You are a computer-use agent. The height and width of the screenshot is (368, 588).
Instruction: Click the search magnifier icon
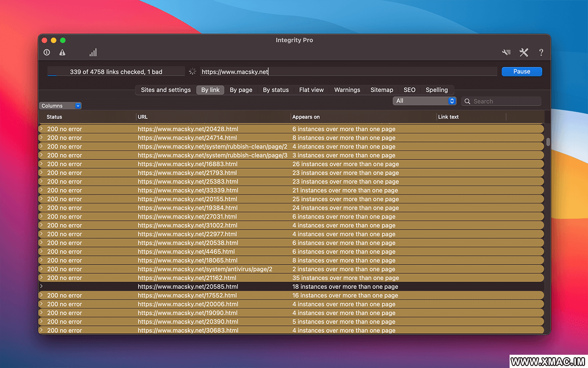pyautogui.click(x=467, y=101)
